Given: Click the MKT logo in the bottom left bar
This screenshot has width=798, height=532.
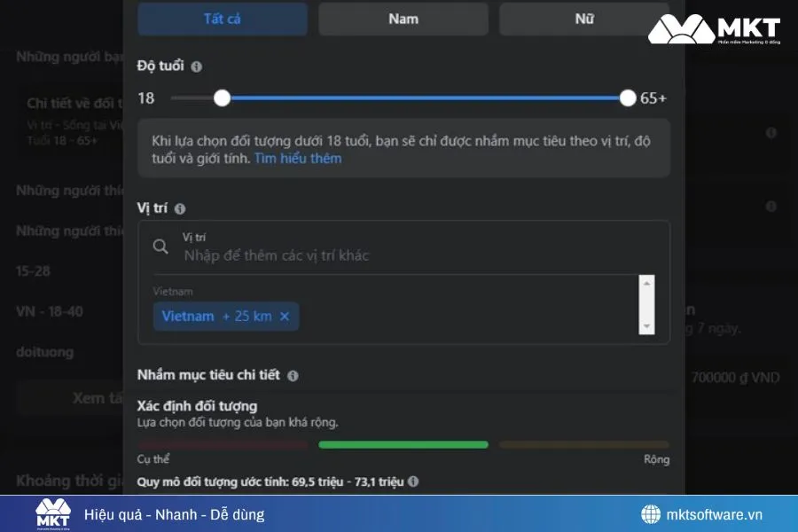Looking at the screenshot, I should coord(55,512).
